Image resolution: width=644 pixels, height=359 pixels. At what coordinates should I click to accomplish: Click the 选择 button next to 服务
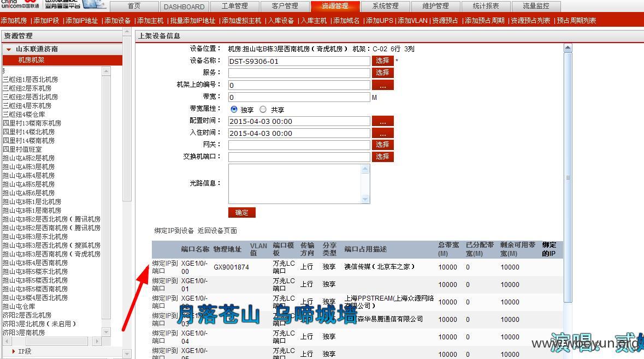[x=383, y=73]
